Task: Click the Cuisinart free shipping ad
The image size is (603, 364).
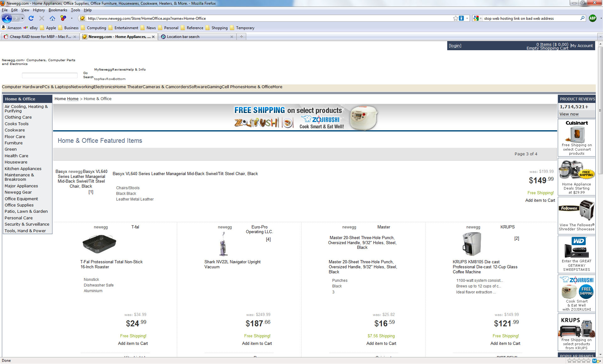Action: [x=577, y=137]
